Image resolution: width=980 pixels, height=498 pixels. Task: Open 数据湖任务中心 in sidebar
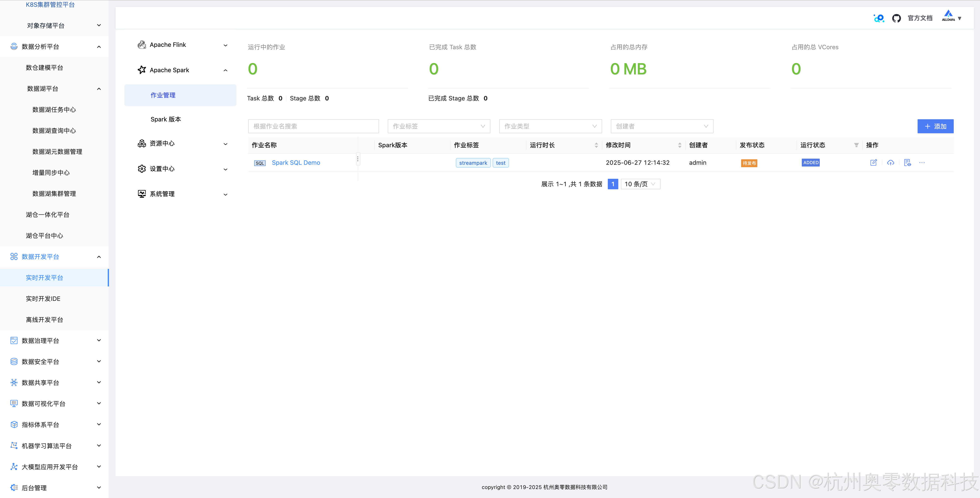pos(54,109)
